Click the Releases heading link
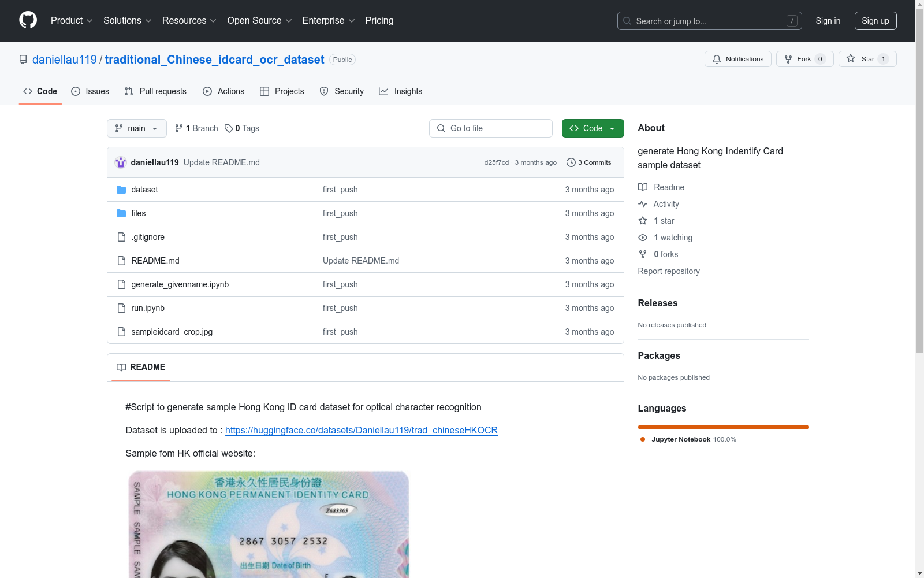This screenshot has height=578, width=924. (x=658, y=303)
